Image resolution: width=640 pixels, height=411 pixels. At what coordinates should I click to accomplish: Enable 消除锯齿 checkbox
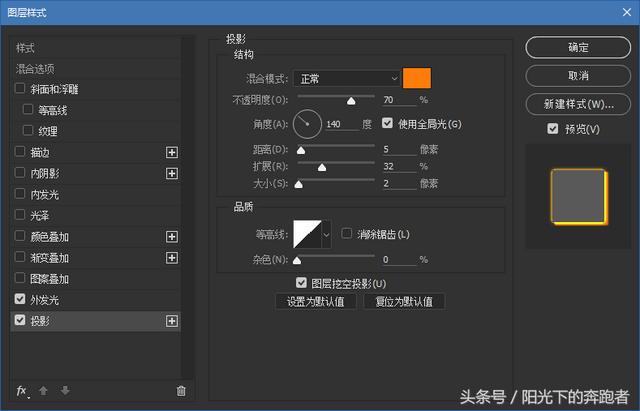(x=347, y=233)
